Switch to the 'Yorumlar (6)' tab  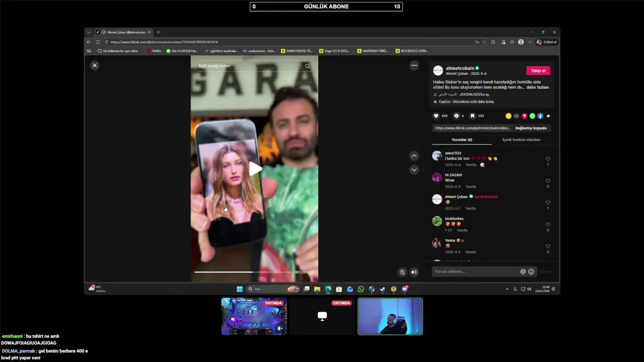462,140
